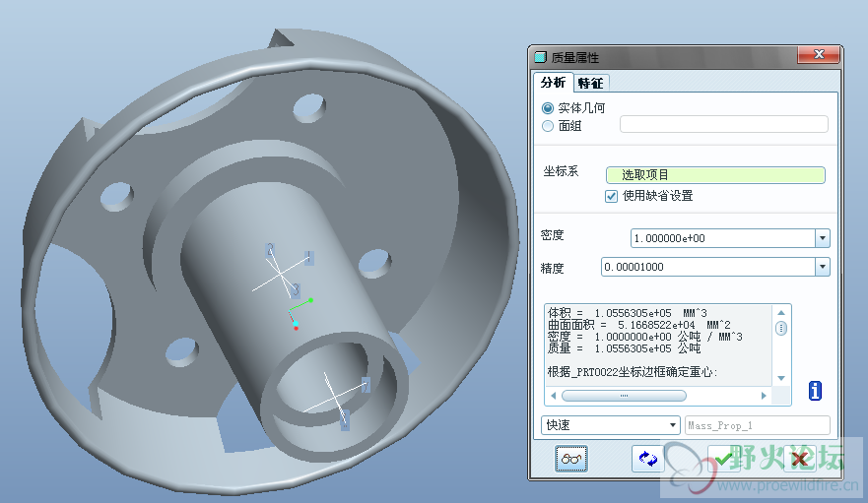Click the 密度 value field 1.000000e+00
Viewport: 868px width, 503px height.
[723, 238]
